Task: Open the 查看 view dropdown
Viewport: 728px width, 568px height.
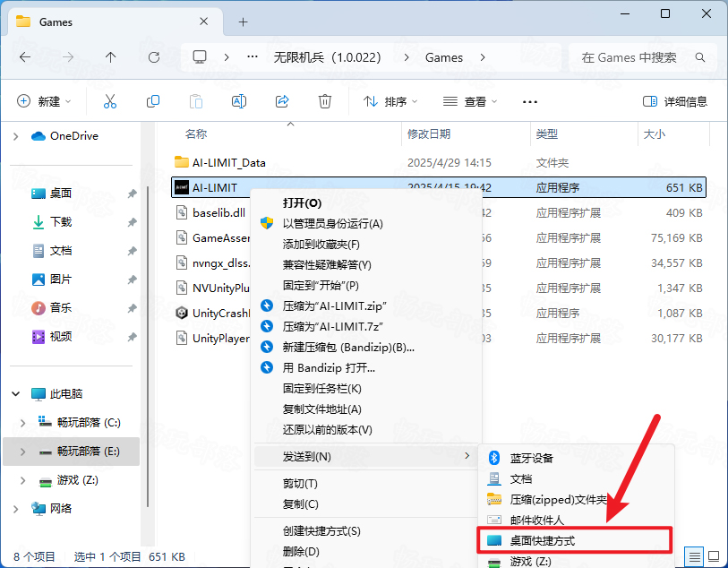Action: 470,101
